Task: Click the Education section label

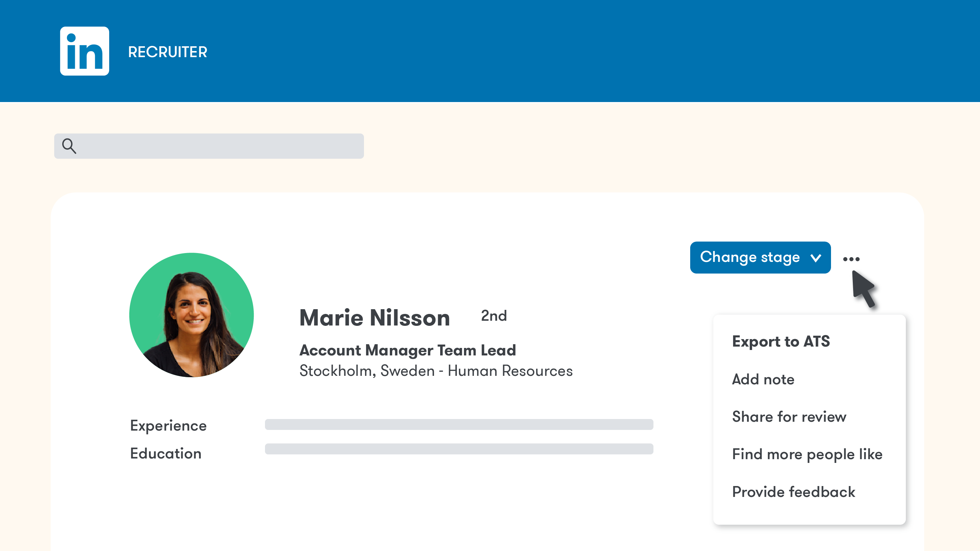Action: point(166,454)
